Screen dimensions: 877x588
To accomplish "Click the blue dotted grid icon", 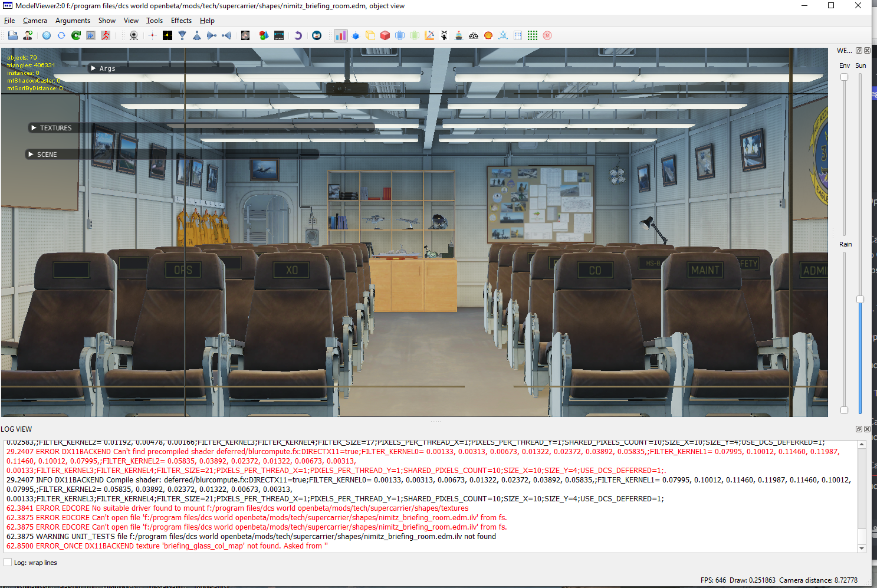I will (x=518, y=35).
